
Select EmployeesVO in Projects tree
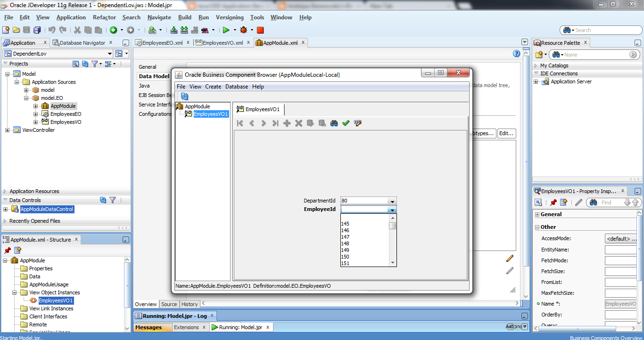(x=66, y=122)
